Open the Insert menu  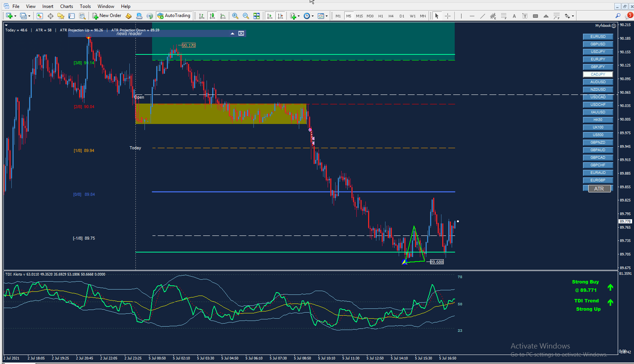48,6
